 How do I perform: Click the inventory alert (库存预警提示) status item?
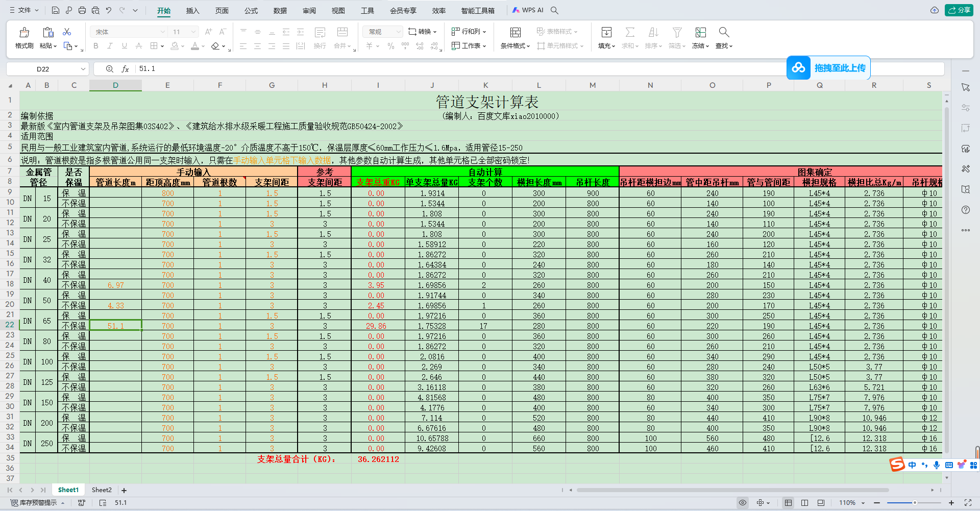click(x=38, y=503)
